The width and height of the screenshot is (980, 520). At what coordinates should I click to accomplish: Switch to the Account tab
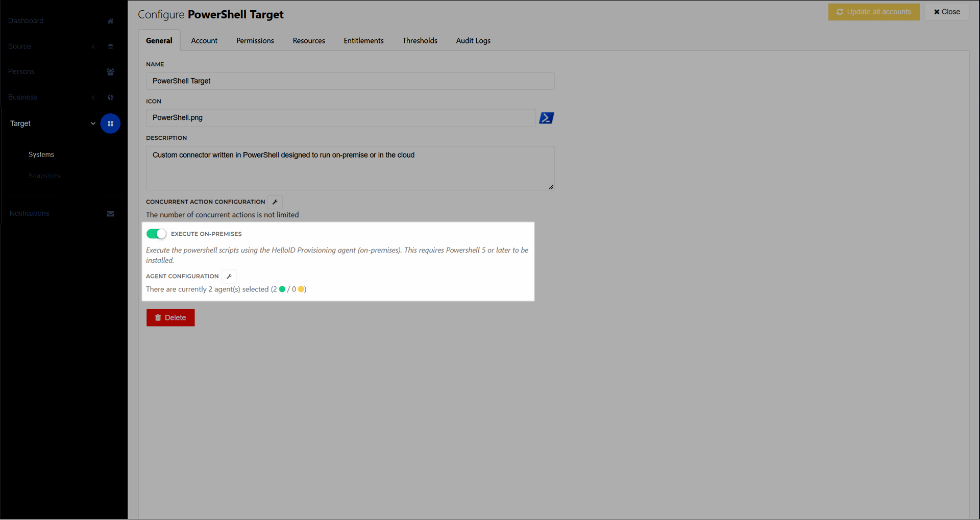(x=204, y=40)
